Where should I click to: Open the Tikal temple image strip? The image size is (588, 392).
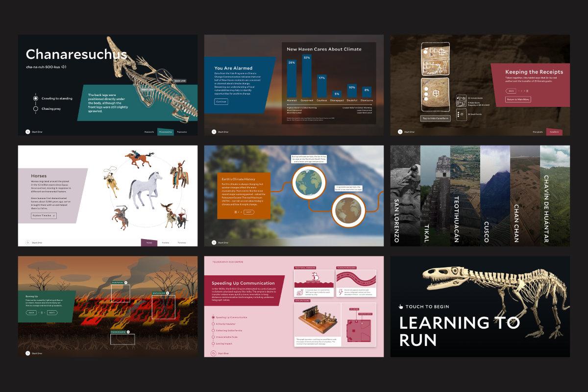pyautogui.click(x=435, y=196)
